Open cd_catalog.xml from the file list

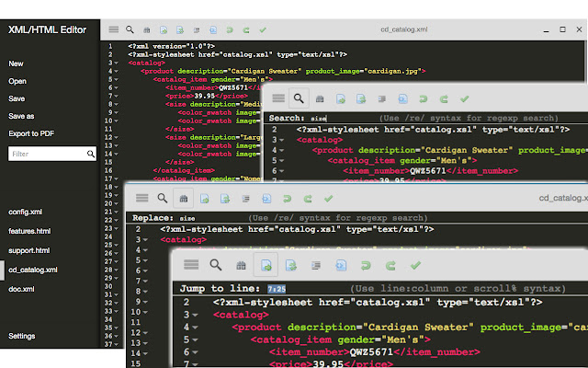coord(33,270)
